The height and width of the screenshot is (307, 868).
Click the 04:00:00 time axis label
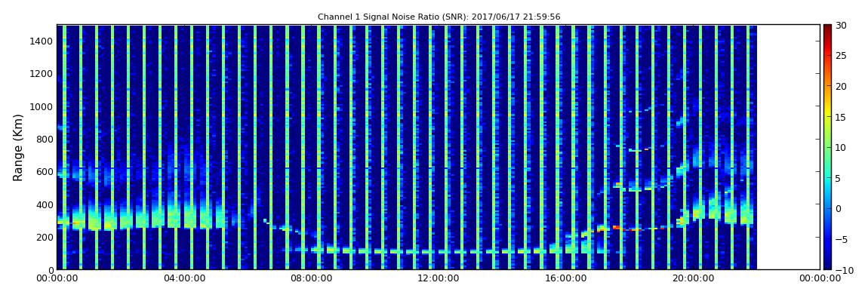(183, 279)
